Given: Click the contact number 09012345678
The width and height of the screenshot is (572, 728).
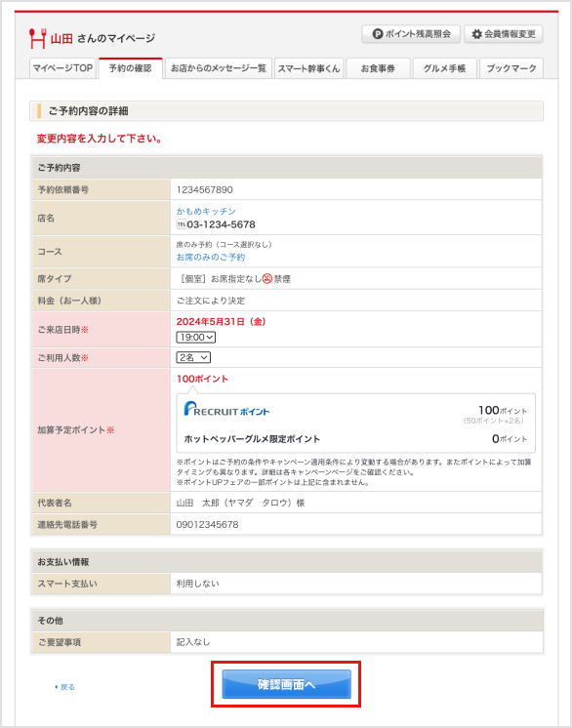Looking at the screenshot, I should point(208,525).
